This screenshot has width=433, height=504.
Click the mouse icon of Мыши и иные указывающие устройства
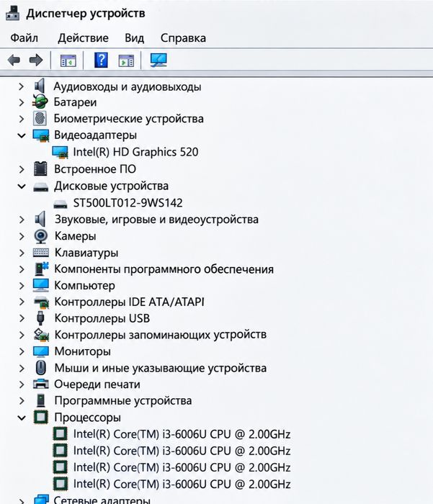point(41,367)
